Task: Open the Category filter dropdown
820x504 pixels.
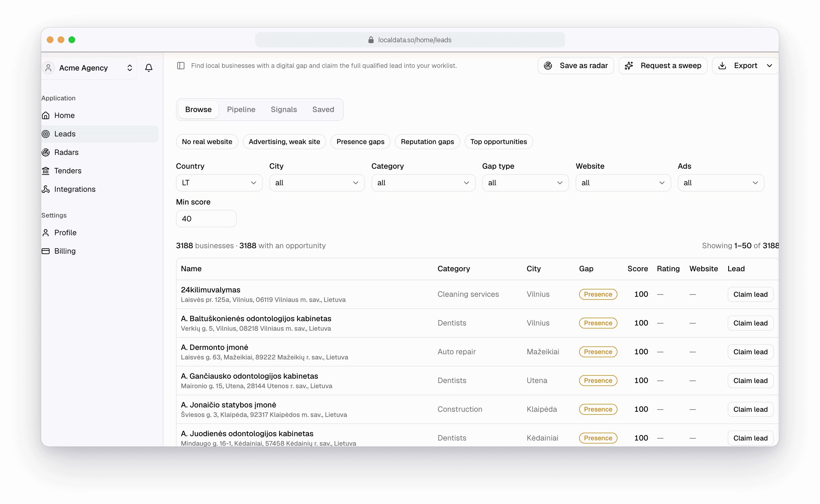Action: click(x=423, y=183)
